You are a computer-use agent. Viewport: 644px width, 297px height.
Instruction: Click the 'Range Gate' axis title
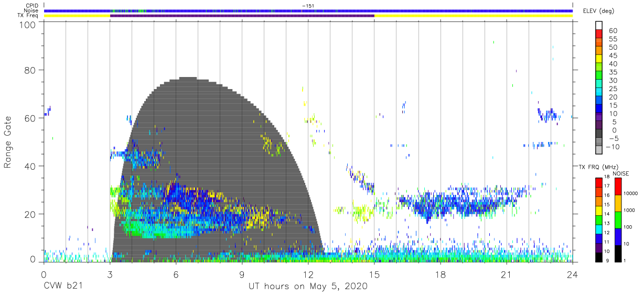tap(8, 142)
